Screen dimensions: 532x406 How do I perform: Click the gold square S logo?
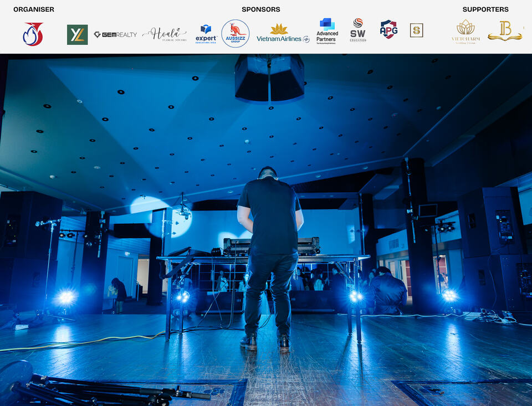pos(416,30)
